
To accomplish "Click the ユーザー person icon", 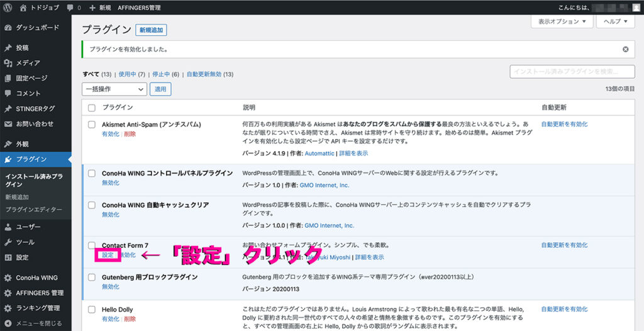I will [x=8, y=227].
